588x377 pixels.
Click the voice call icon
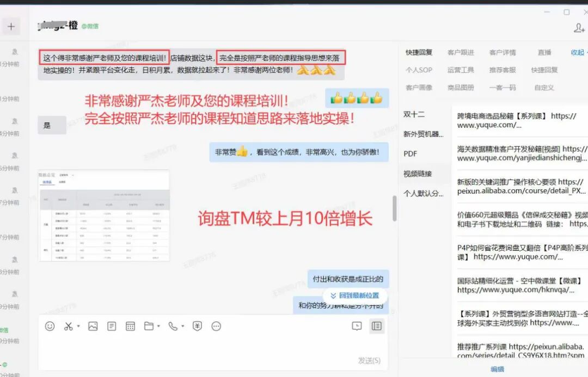tap(173, 326)
